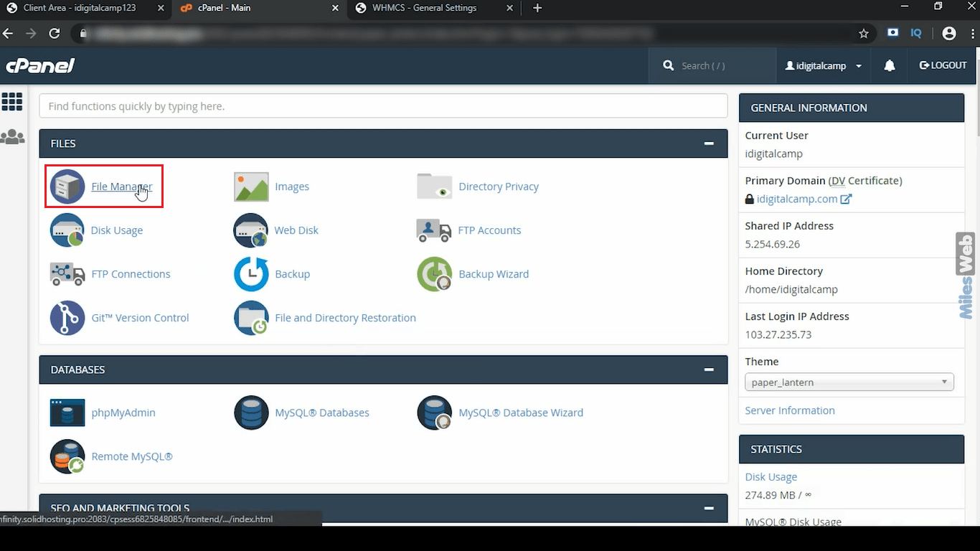
Task: Click MySQL Database Wizard text link
Action: click(x=521, y=413)
